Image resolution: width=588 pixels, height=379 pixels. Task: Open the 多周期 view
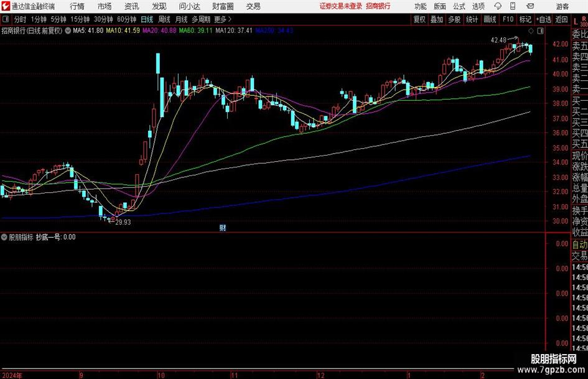(201, 19)
